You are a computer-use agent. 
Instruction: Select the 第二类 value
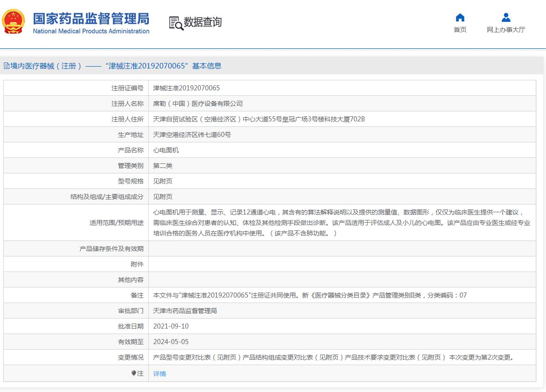click(163, 166)
